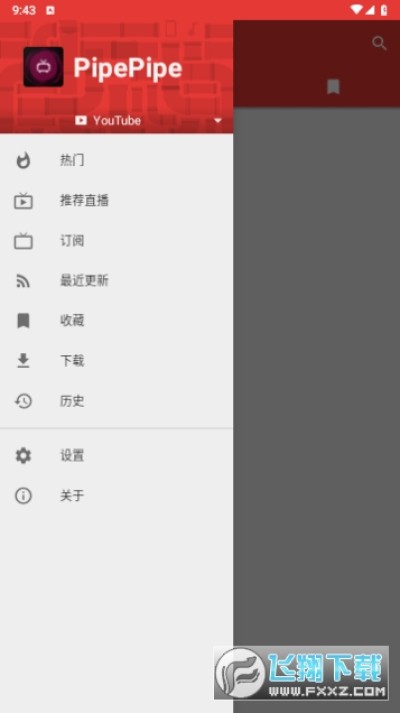
Task: Tap the history clock icon for 历史
Action: coord(23,401)
